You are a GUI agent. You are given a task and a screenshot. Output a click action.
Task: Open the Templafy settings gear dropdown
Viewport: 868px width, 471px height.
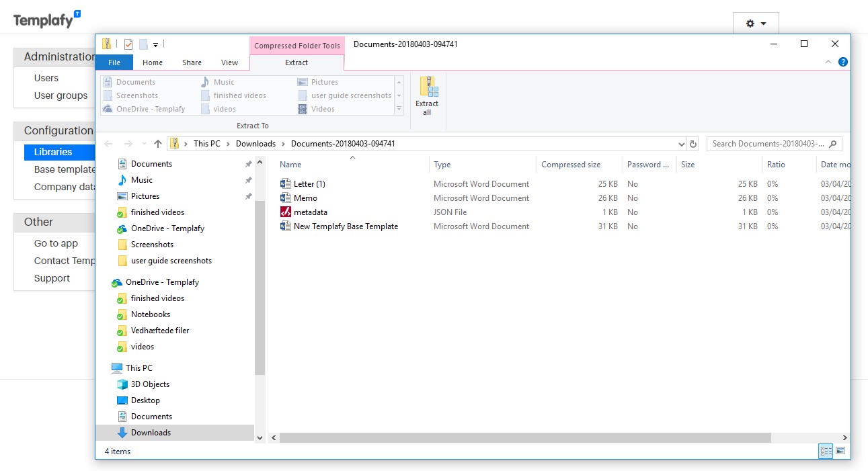(x=756, y=22)
